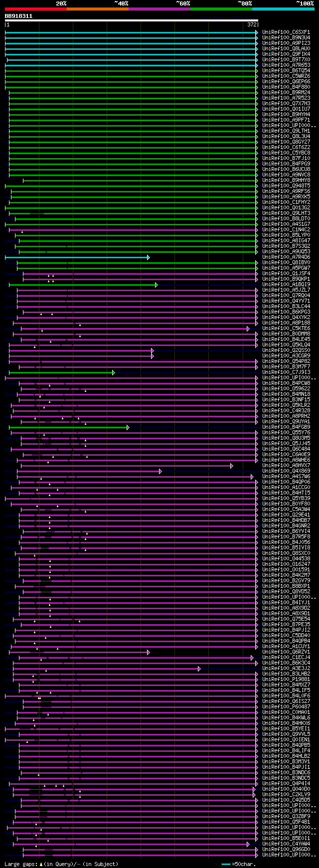The width and height of the screenshot is (319, 868).
Task: Click label UniRef100_C4YAW4
Action: 286,844
